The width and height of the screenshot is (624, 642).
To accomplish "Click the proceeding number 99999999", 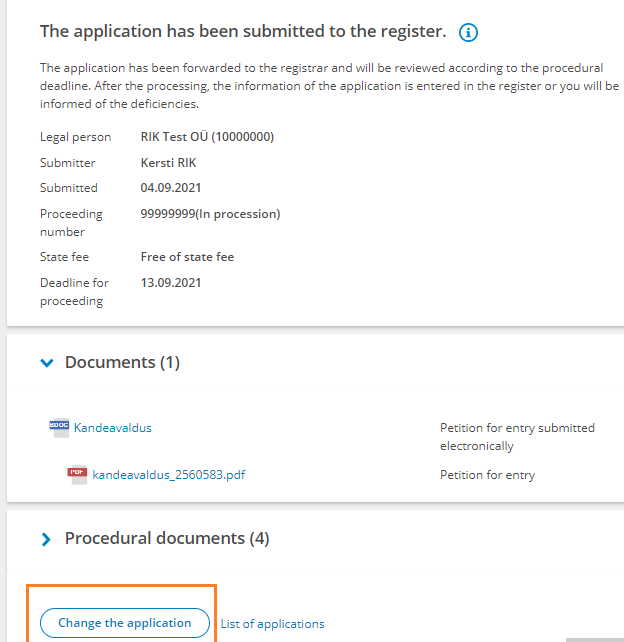I will point(168,214).
